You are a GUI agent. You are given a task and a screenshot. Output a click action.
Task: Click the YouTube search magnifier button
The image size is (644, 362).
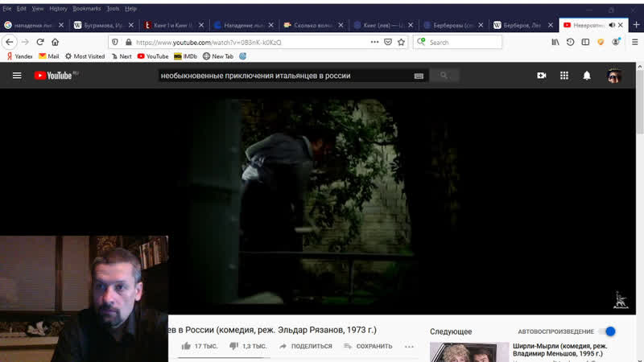coord(444,76)
